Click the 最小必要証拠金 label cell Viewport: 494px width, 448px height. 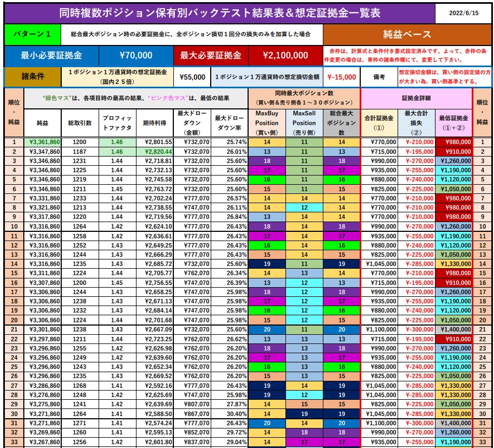[51, 55]
